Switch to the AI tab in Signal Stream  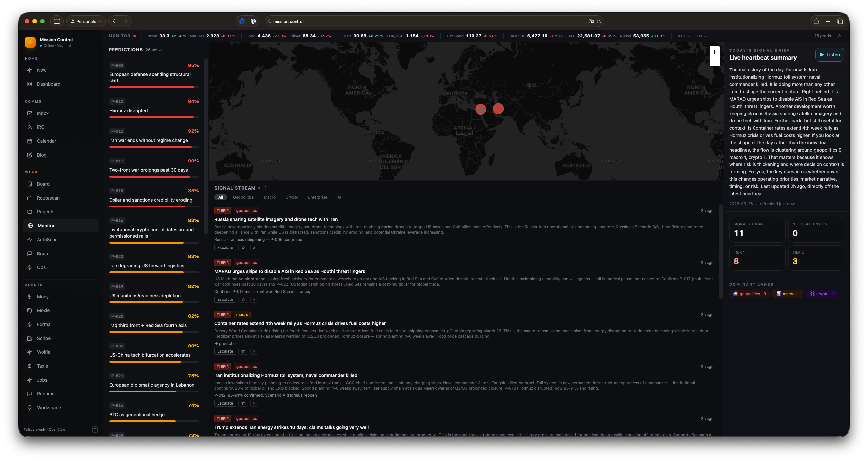pyautogui.click(x=339, y=197)
